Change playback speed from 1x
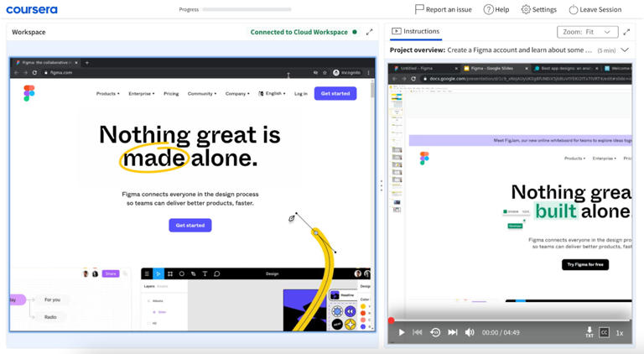The width and height of the screenshot is (644, 354). (x=620, y=333)
